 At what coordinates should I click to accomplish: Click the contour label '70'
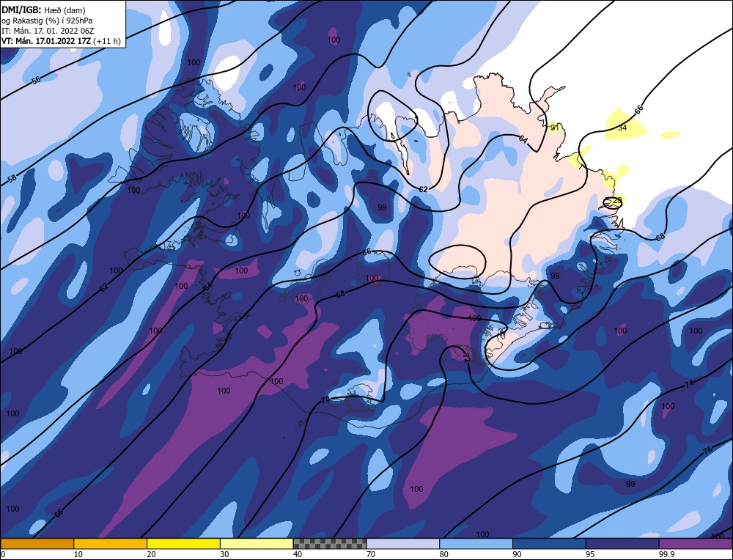(x=326, y=399)
